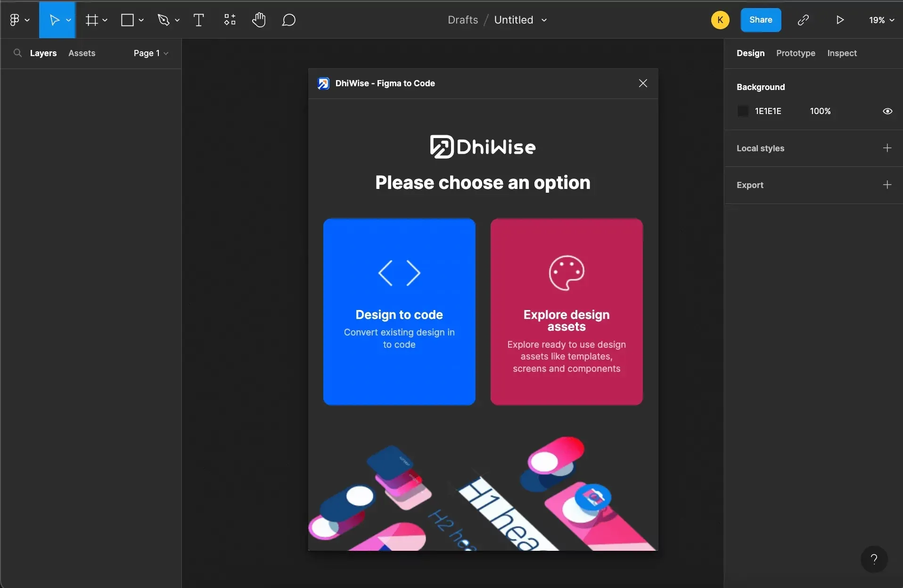Start presentation mode

[840, 20]
